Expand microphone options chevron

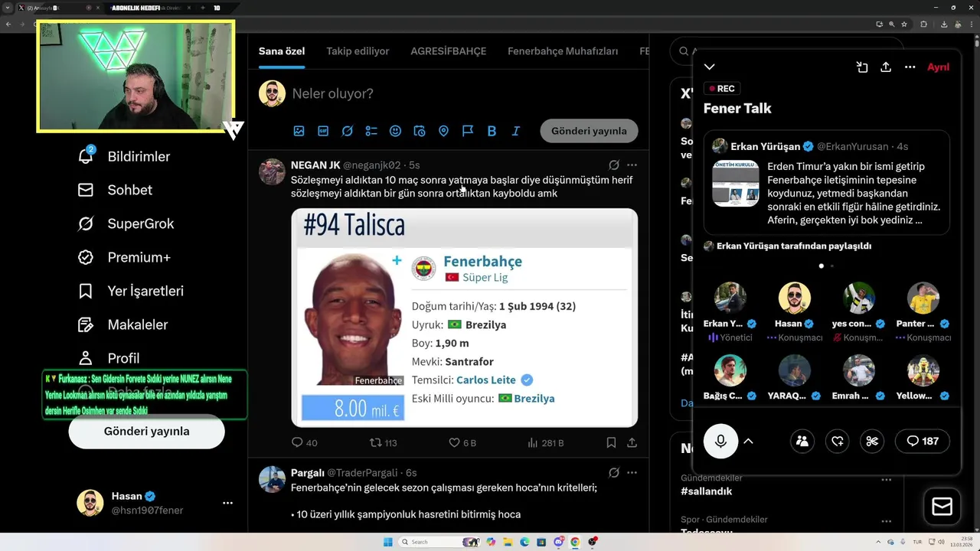pyautogui.click(x=749, y=441)
